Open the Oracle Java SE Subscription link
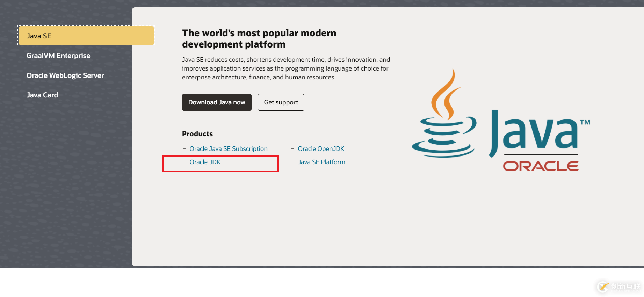 (229, 149)
